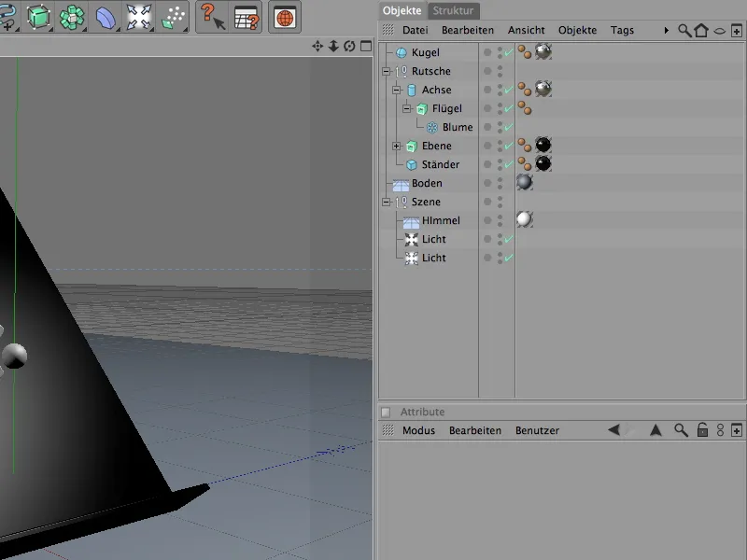Toggle the green checkmark for Kugel
747x560 pixels.
click(508, 53)
